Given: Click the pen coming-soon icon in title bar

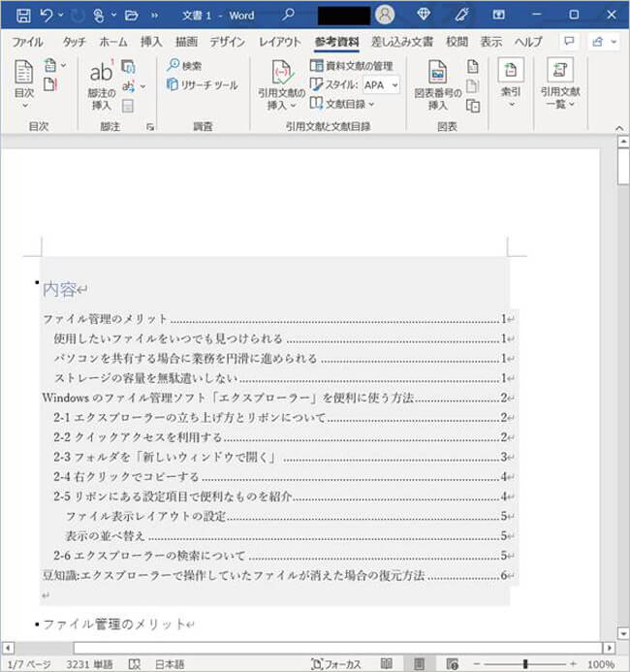Looking at the screenshot, I should 461,15.
